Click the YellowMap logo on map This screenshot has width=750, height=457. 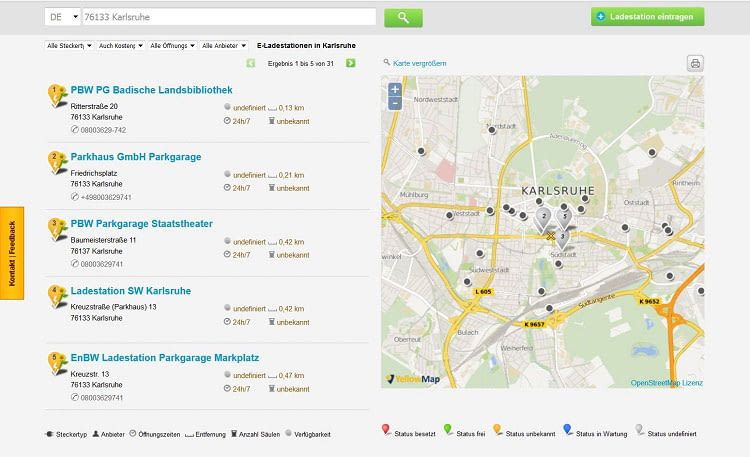(x=413, y=379)
